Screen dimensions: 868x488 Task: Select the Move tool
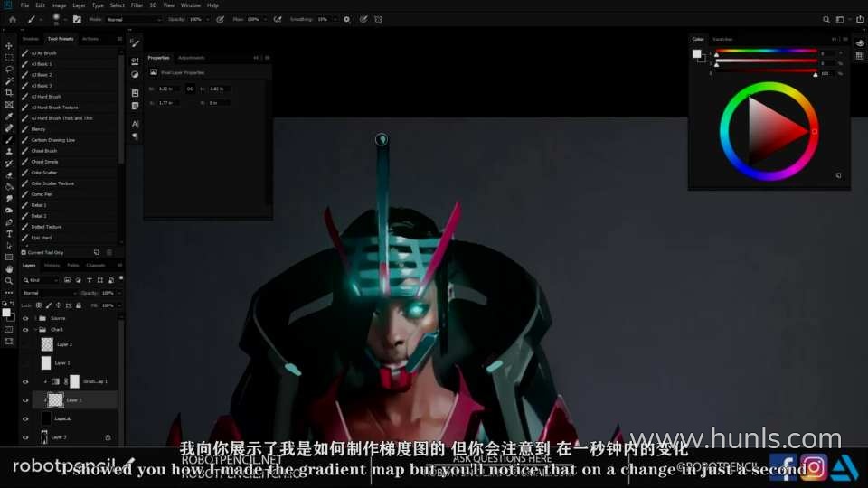pos(9,46)
